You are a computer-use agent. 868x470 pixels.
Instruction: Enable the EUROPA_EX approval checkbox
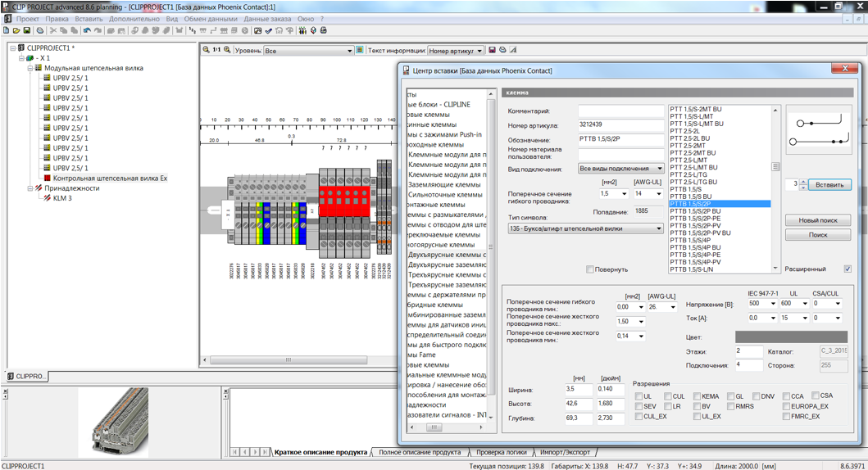pos(786,406)
